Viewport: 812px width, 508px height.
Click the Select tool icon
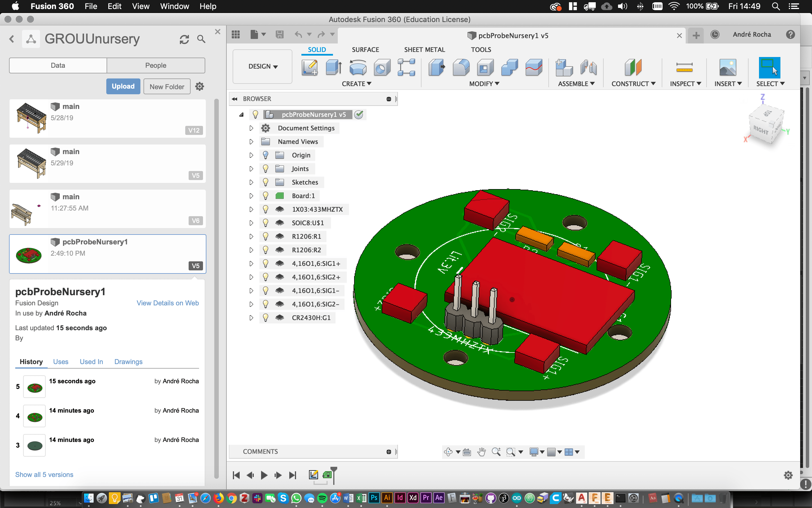769,67
